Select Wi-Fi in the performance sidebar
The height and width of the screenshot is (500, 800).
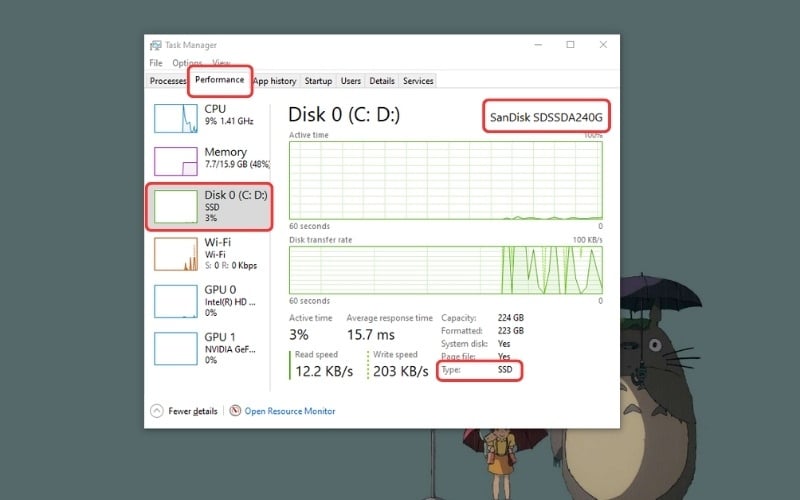point(209,254)
